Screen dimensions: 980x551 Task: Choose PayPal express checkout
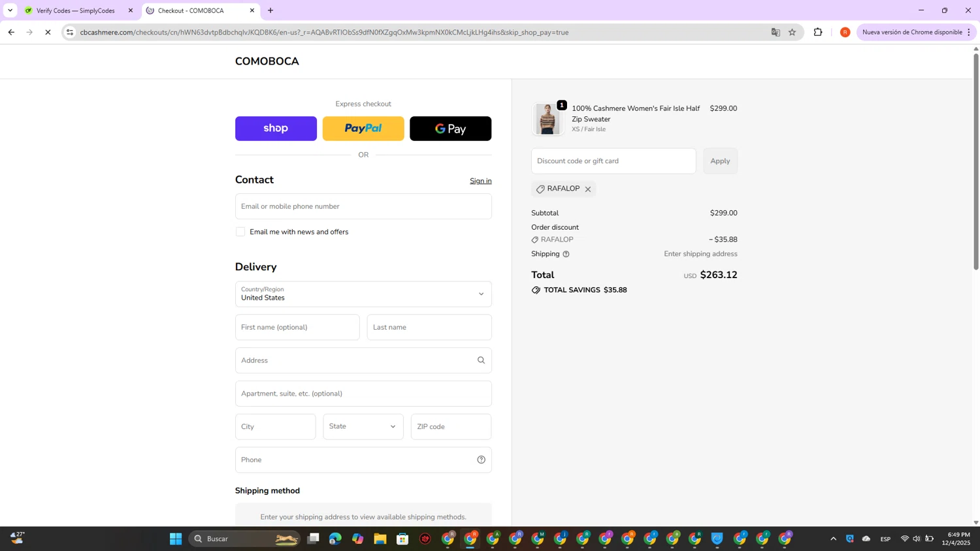[x=363, y=129]
